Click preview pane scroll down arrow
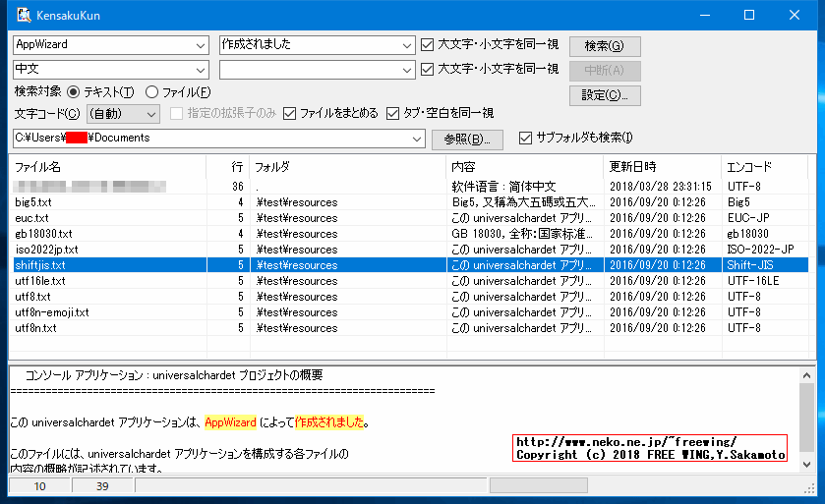The height and width of the screenshot is (504, 825). (806, 465)
